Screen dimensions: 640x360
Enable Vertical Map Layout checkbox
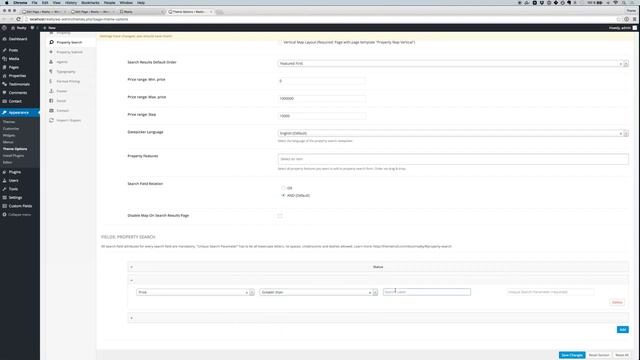coord(280,42)
